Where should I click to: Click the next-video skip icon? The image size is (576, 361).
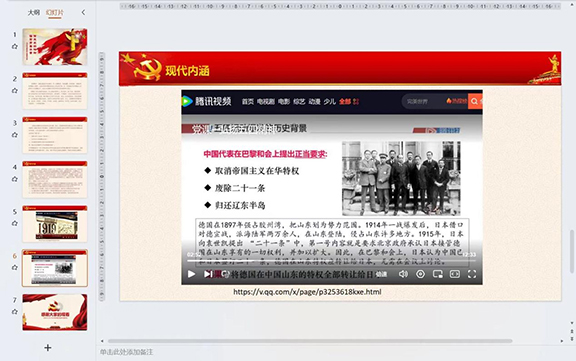(208, 274)
